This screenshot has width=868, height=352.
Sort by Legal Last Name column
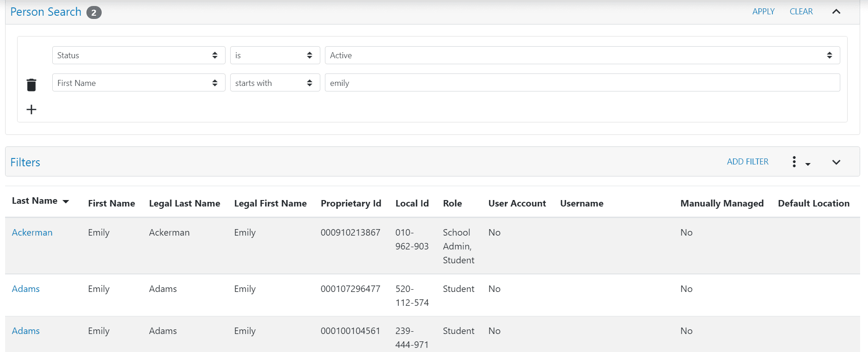point(184,203)
